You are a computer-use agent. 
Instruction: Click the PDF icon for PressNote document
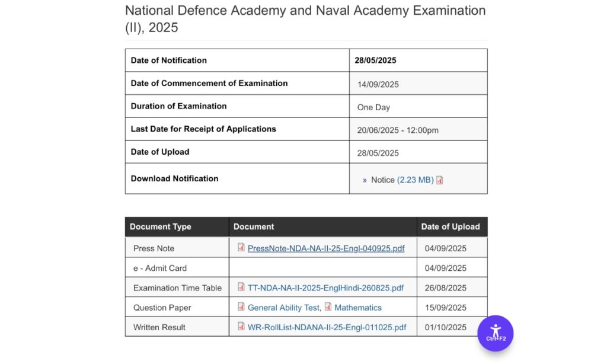(x=241, y=247)
